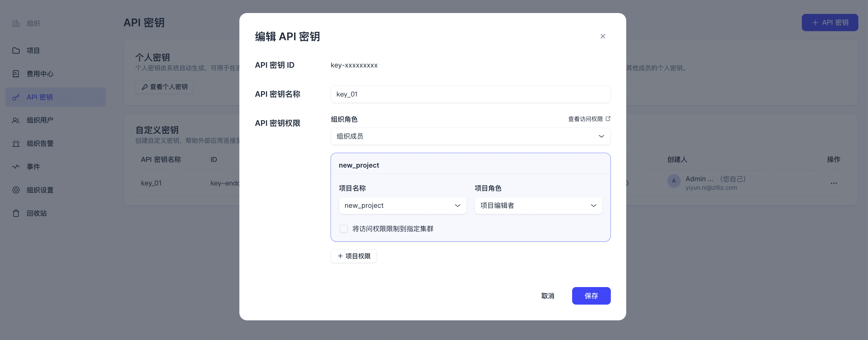Click the key-xxxxxxxxx ID value

(x=354, y=65)
